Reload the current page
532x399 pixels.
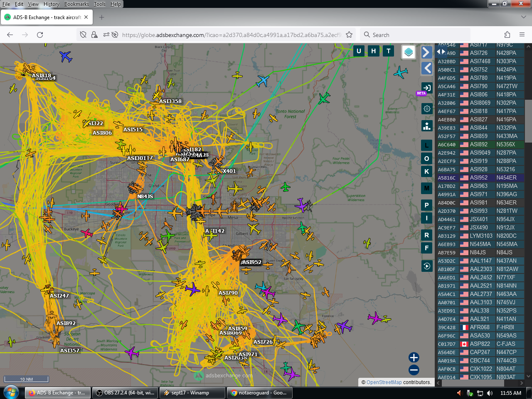pos(40,35)
